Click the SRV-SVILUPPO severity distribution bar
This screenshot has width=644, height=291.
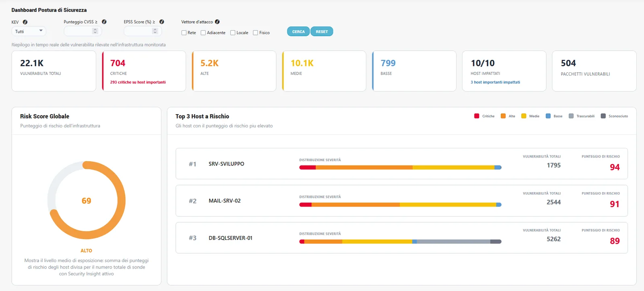tap(400, 167)
